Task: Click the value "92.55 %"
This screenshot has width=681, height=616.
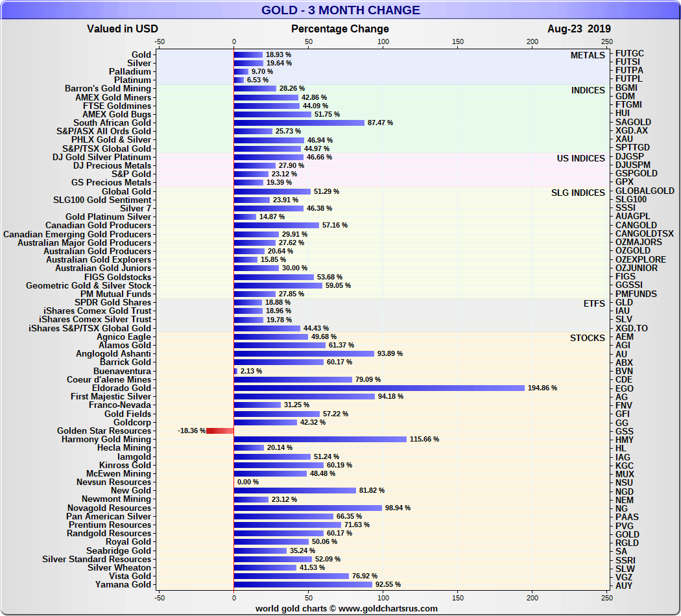Action: (388, 585)
